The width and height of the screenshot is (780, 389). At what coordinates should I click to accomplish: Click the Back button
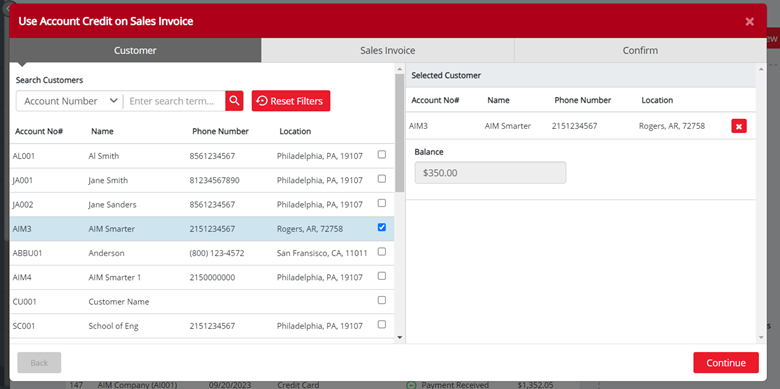[39, 363]
